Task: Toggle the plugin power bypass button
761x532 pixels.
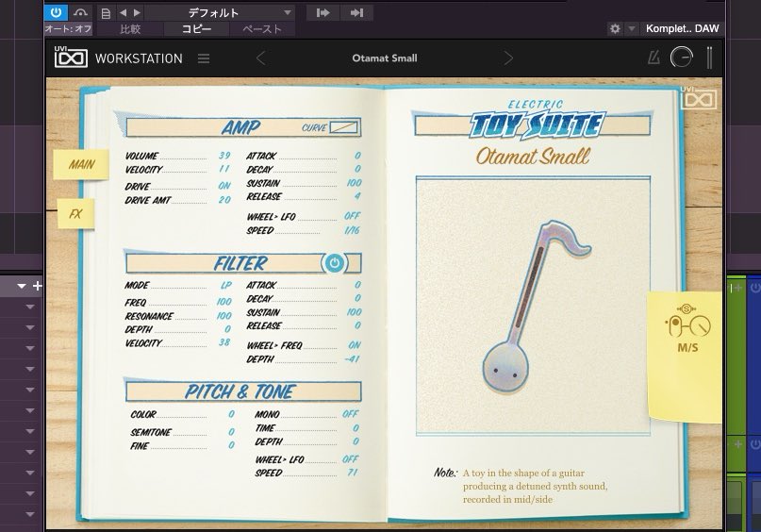Action: tap(57, 12)
